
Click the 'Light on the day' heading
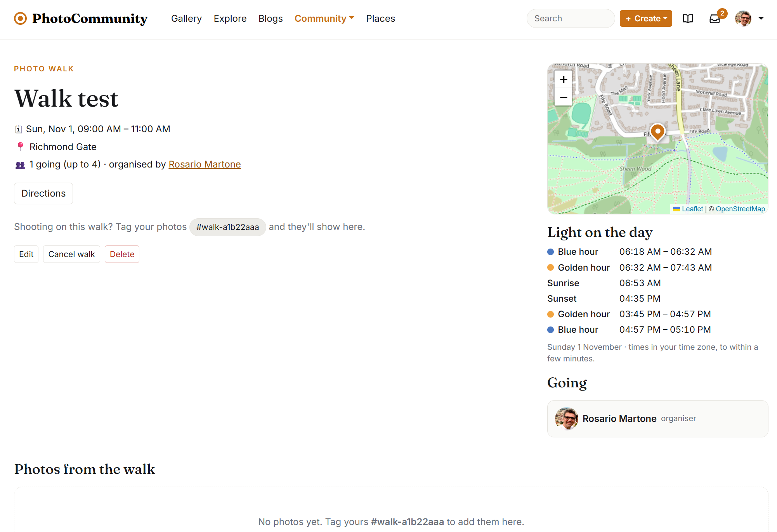click(600, 233)
